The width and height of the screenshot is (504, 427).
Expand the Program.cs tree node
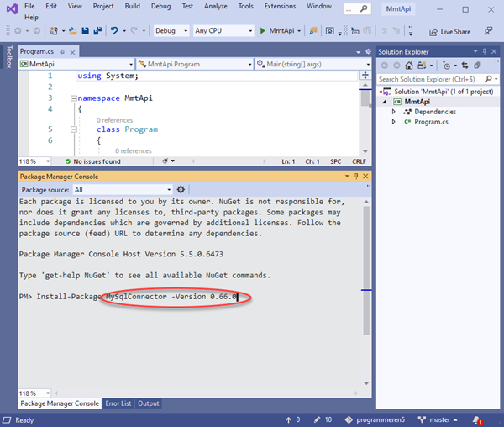(x=393, y=122)
